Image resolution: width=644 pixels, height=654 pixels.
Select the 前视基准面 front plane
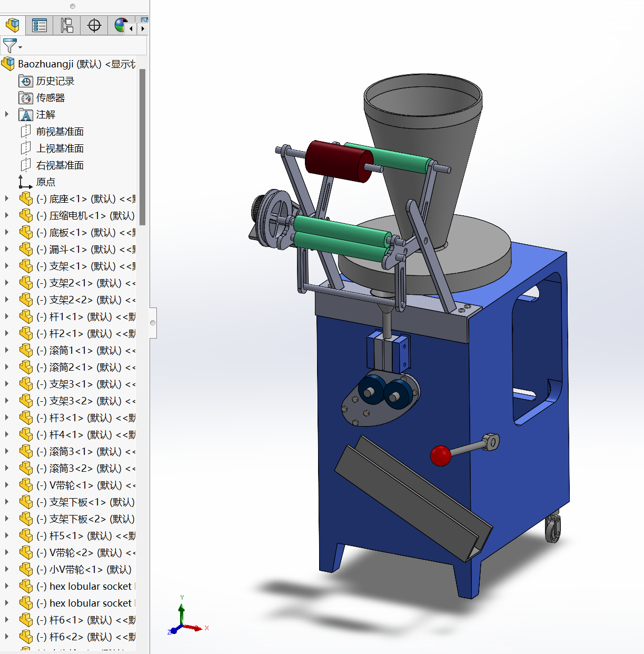click(x=60, y=132)
